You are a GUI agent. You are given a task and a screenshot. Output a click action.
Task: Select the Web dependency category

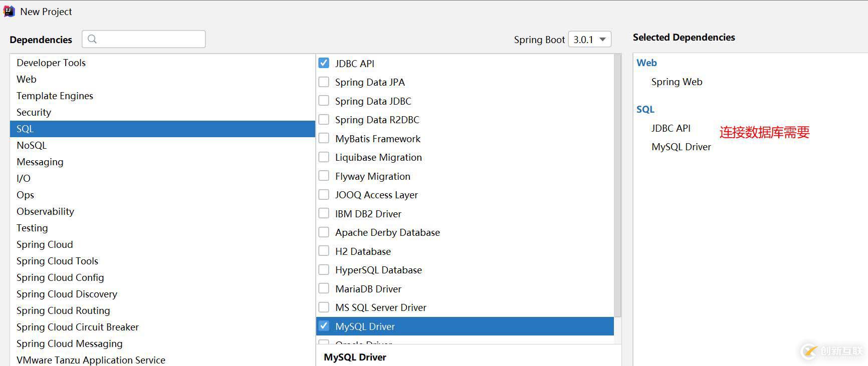[27, 79]
